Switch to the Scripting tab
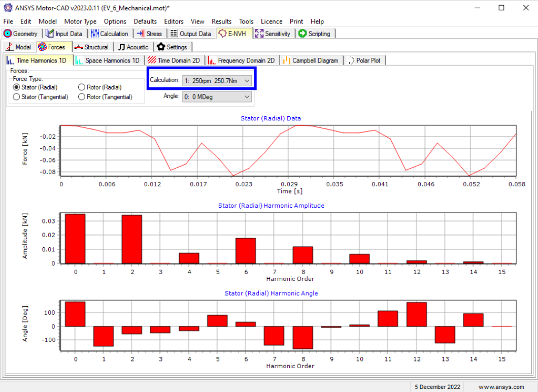This screenshot has height=392, width=538. click(x=315, y=34)
